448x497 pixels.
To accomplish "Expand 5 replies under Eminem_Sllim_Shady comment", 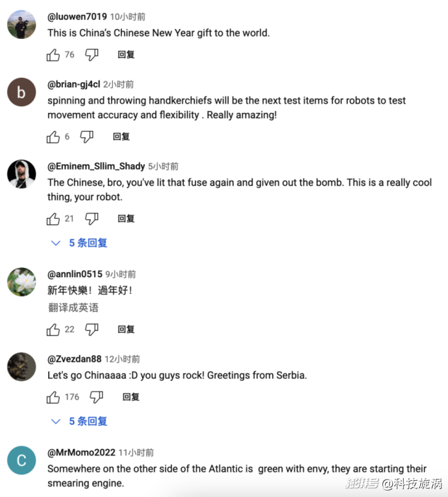I will pyautogui.click(x=79, y=243).
